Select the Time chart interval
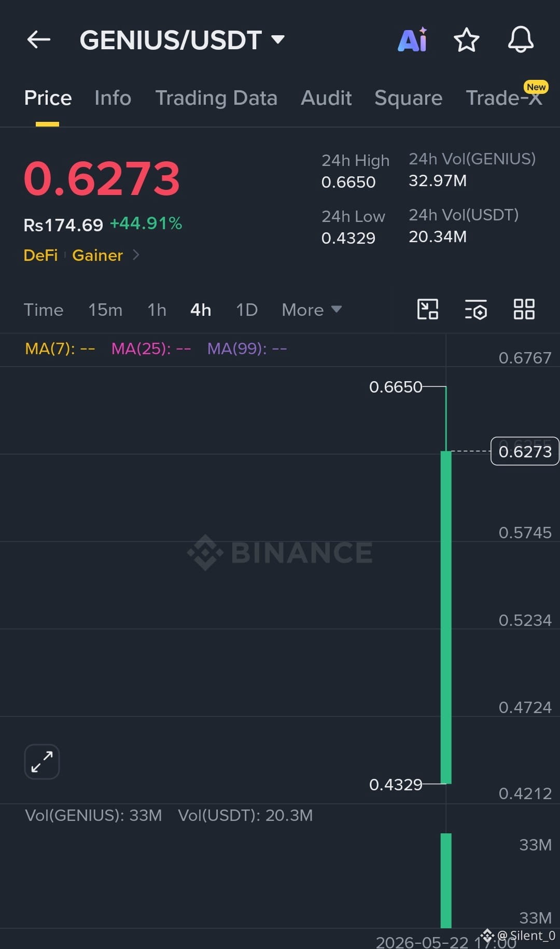This screenshot has width=560, height=949. 44,310
